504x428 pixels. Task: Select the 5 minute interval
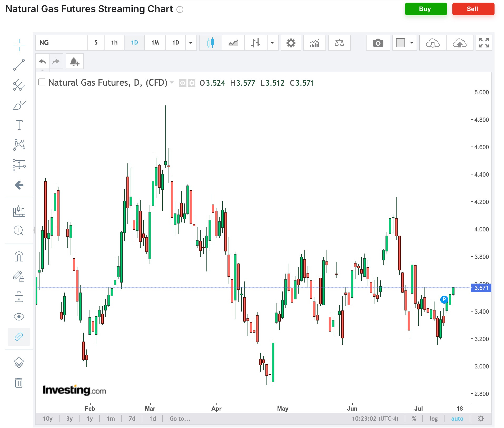96,43
